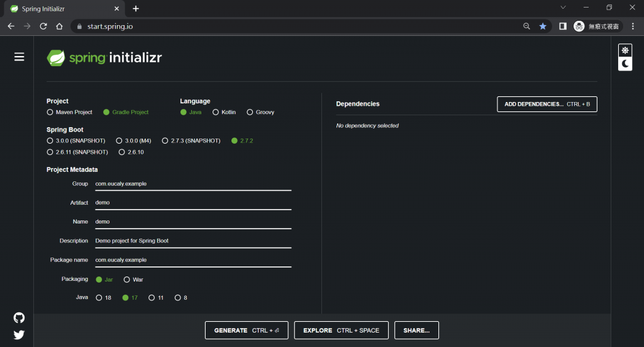This screenshot has width=644, height=347.
Task: Select War packaging
Action: (x=133, y=280)
